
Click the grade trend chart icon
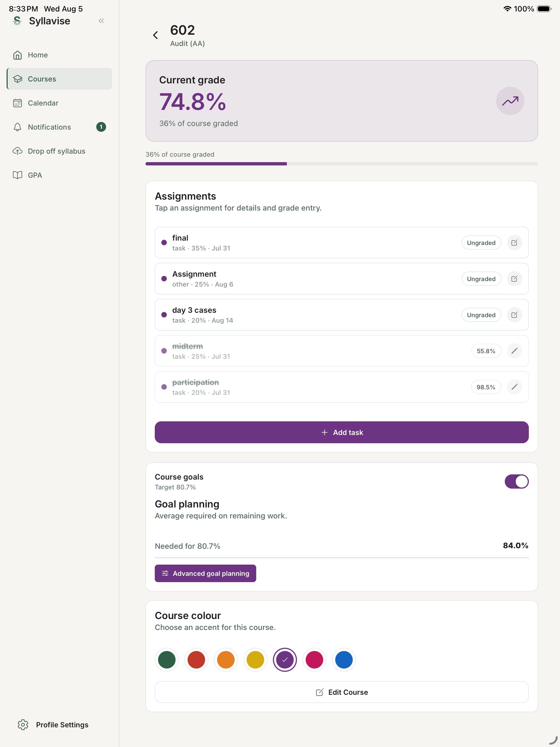[510, 101]
